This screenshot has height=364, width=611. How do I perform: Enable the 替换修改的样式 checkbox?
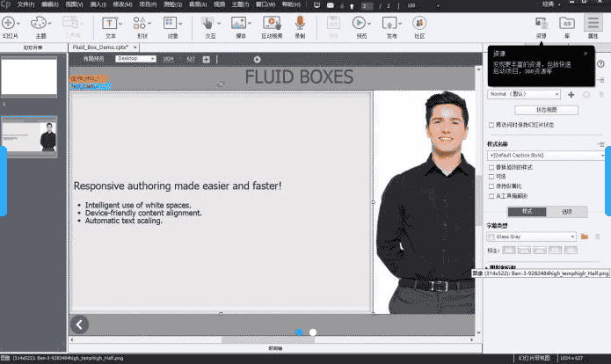491,166
